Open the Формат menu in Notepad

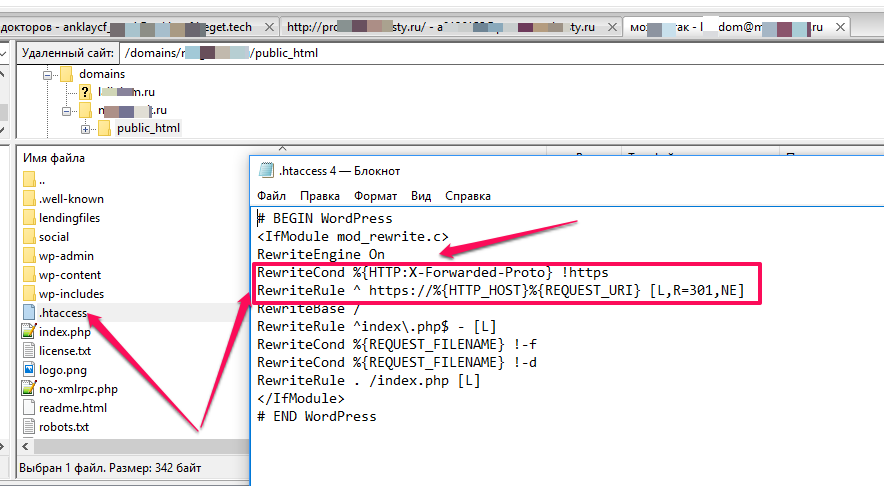[375, 196]
